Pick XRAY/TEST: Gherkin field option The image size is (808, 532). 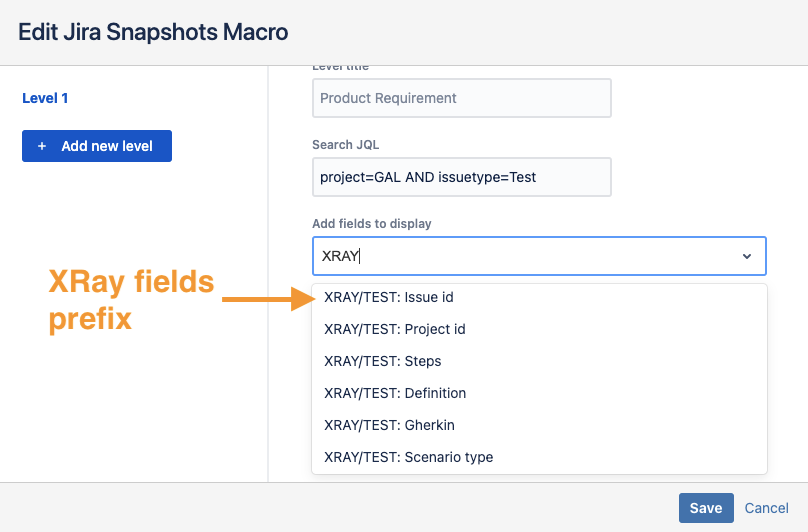point(540,425)
